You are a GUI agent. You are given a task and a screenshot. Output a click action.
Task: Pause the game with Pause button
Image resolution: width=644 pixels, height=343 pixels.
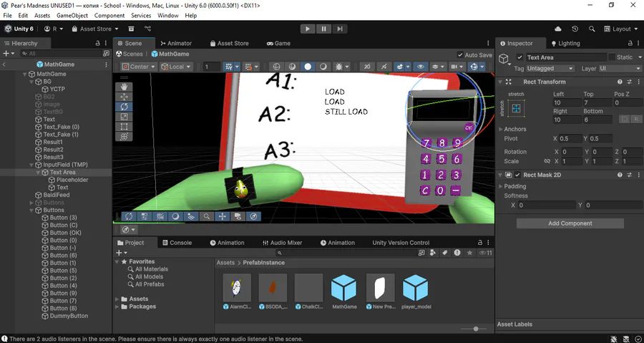point(323,29)
